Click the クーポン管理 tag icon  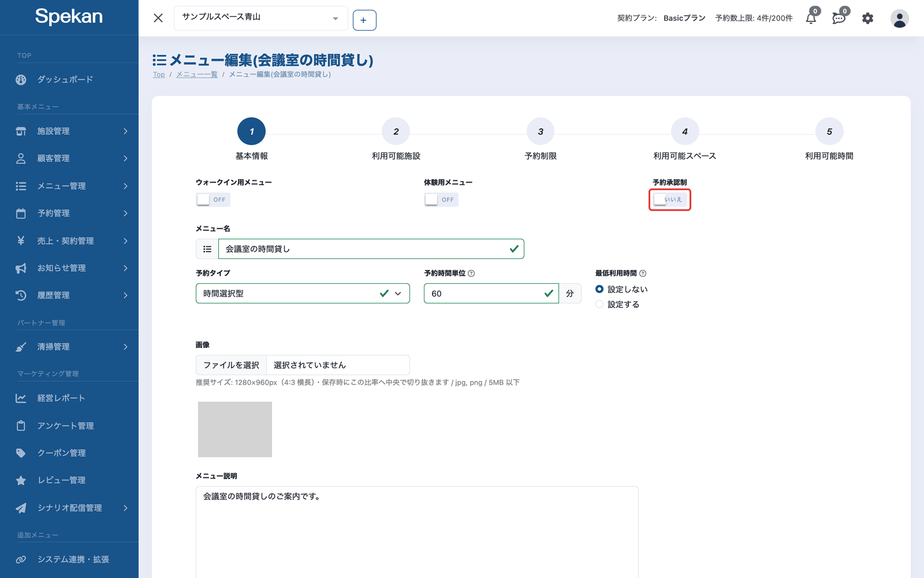pyautogui.click(x=21, y=453)
